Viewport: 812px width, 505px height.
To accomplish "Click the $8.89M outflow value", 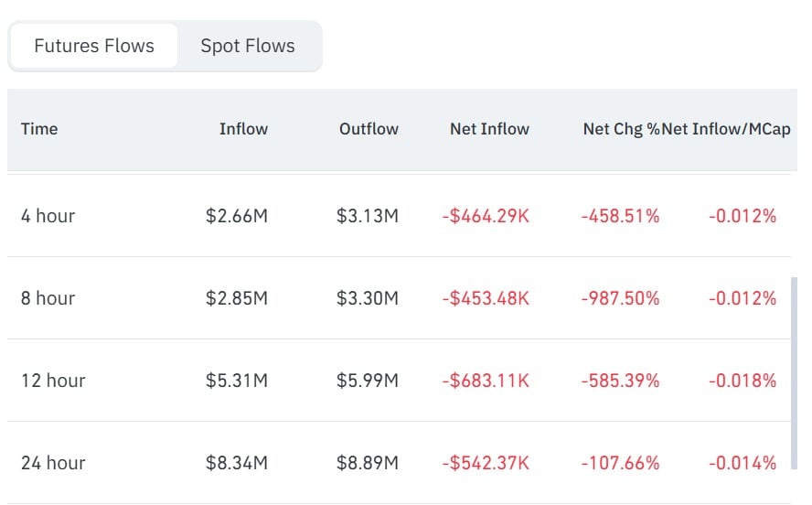I will coord(368,463).
